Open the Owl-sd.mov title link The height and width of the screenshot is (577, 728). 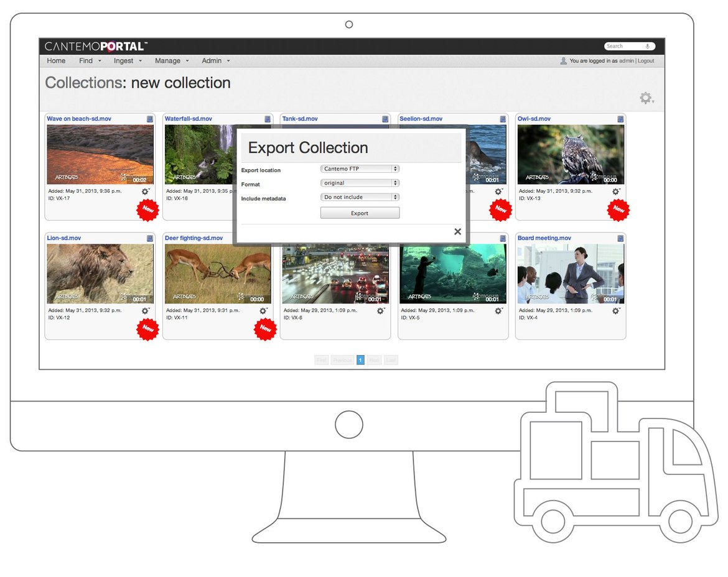click(534, 119)
